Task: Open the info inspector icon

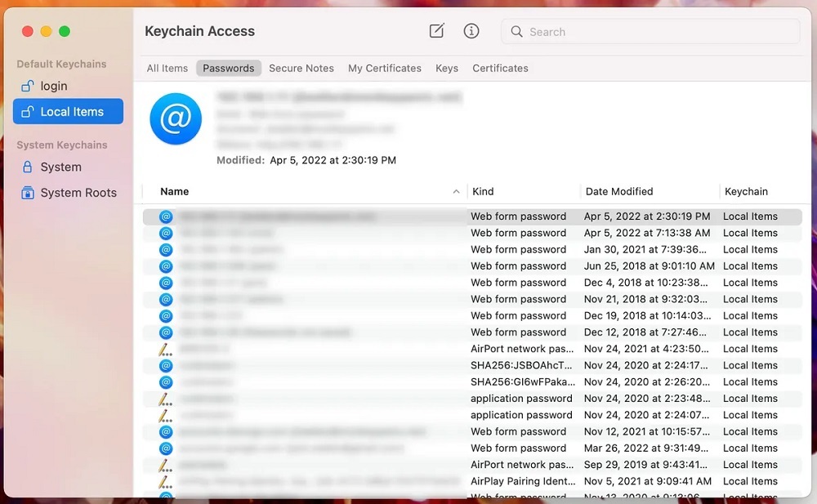Action: pos(471,31)
